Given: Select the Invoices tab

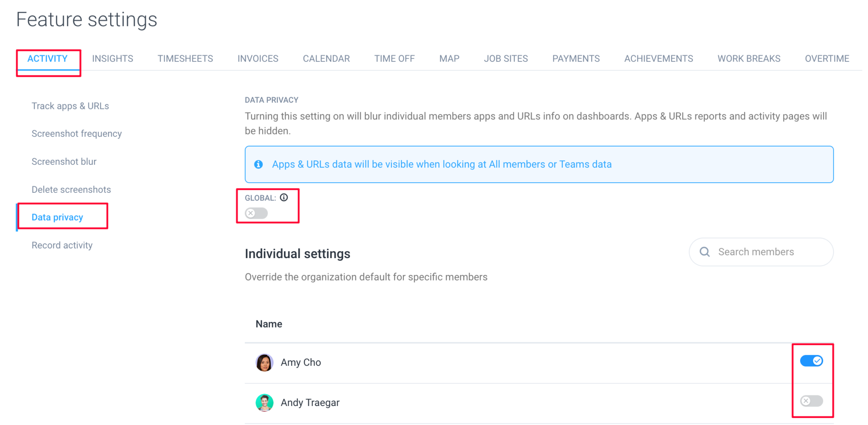Looking at the screenshot, I should 258,58.
